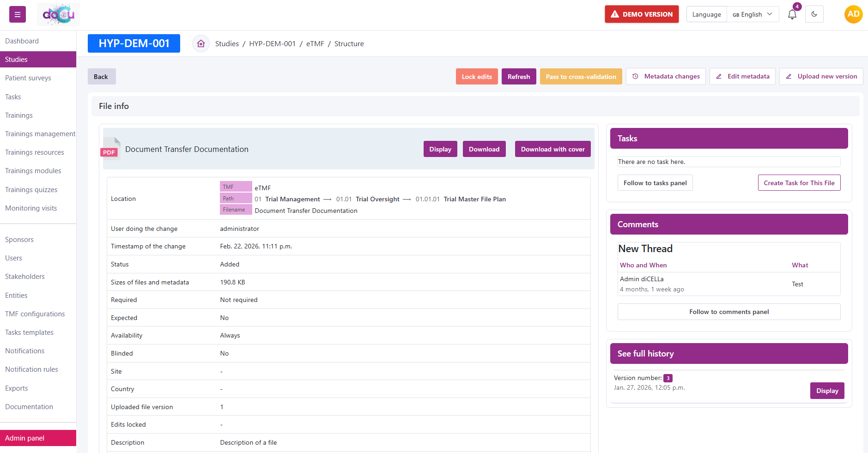The height and width of the screenshot is (453, 868).
Task: Click Follow to comments panel
Action: [x=729, y=312]
